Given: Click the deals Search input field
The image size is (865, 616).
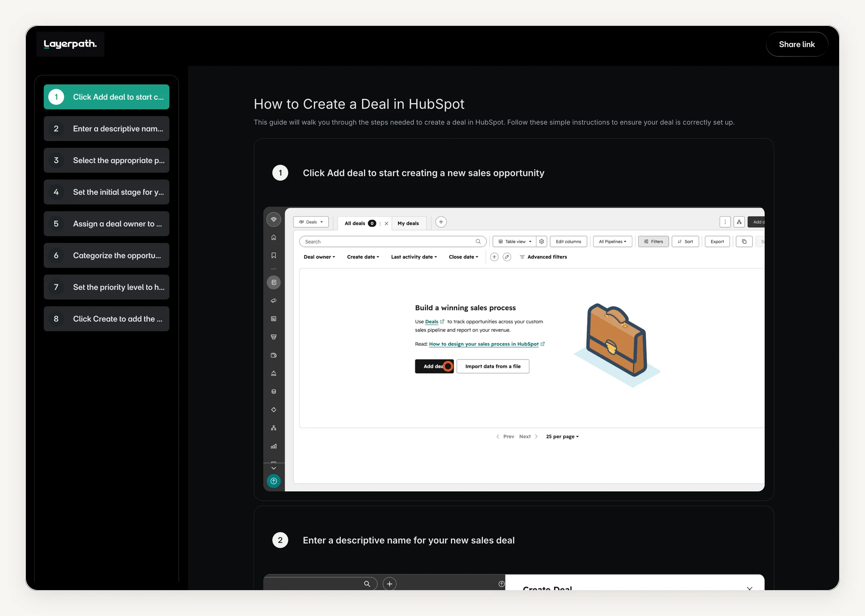Looking at the screenshot, I should click(393, 241).
